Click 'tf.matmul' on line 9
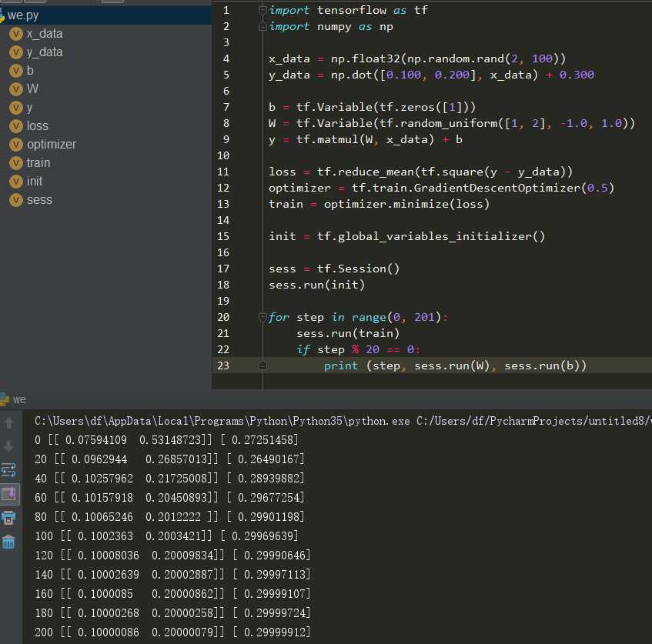The width and height of the screenshot is (652, 644). point(327,140)
